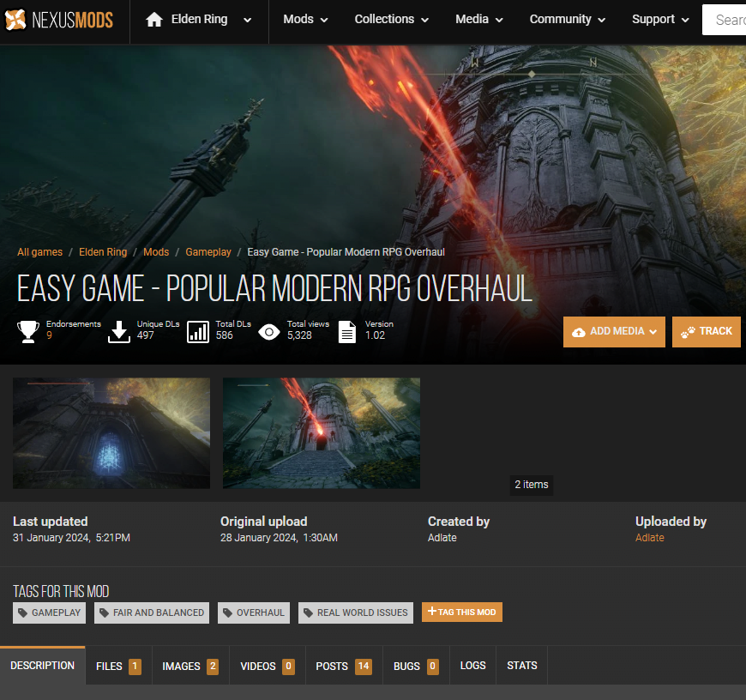The width and height of the screenshot is (746, 700).
Task: Open the Support menu
Action: tap(660, 20)
